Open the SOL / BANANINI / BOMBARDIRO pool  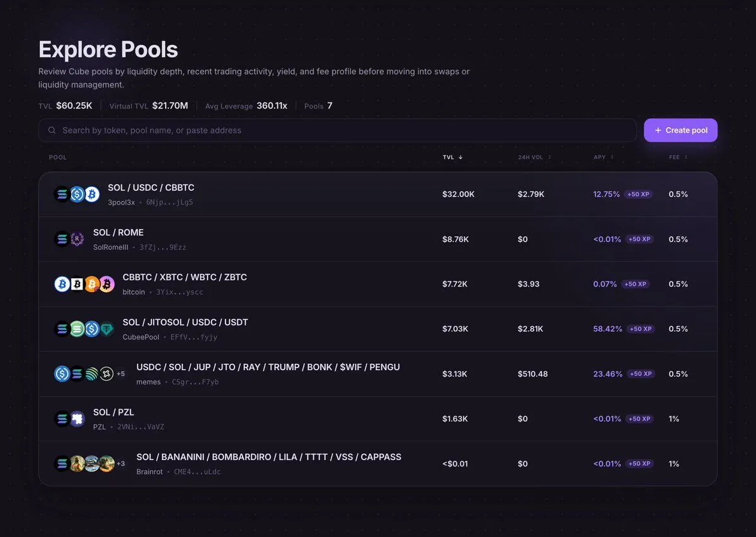click(x=378, y=464)
